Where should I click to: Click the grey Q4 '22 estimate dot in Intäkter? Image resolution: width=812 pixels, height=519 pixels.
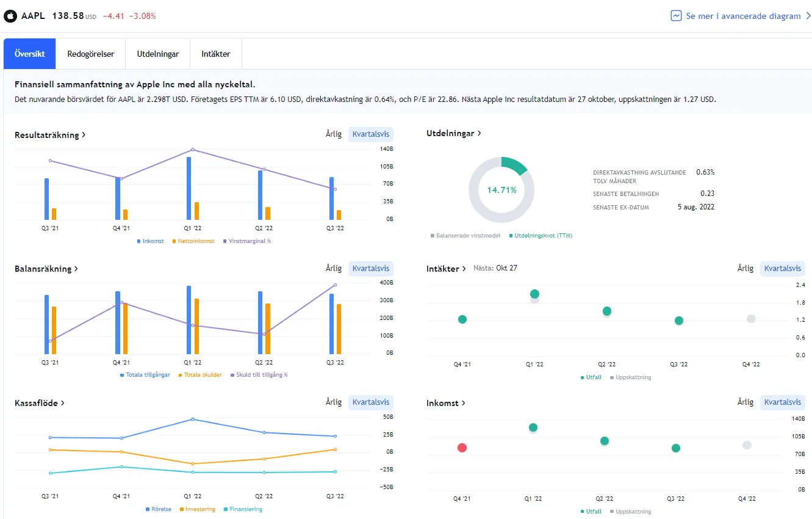(751, 319)
